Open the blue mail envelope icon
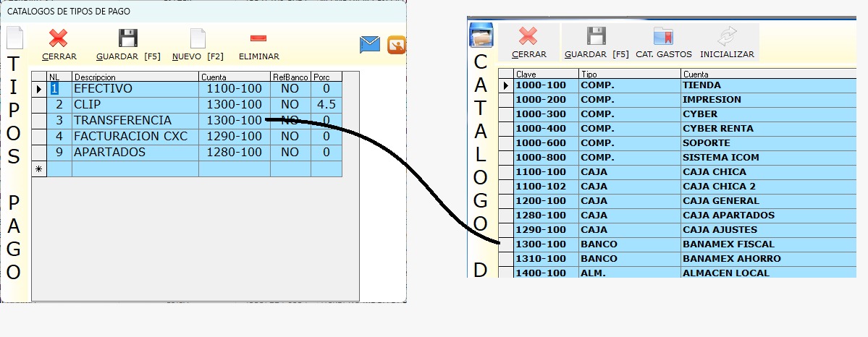Viewport: 868px width, 337px height. click(x=370, y=45)
